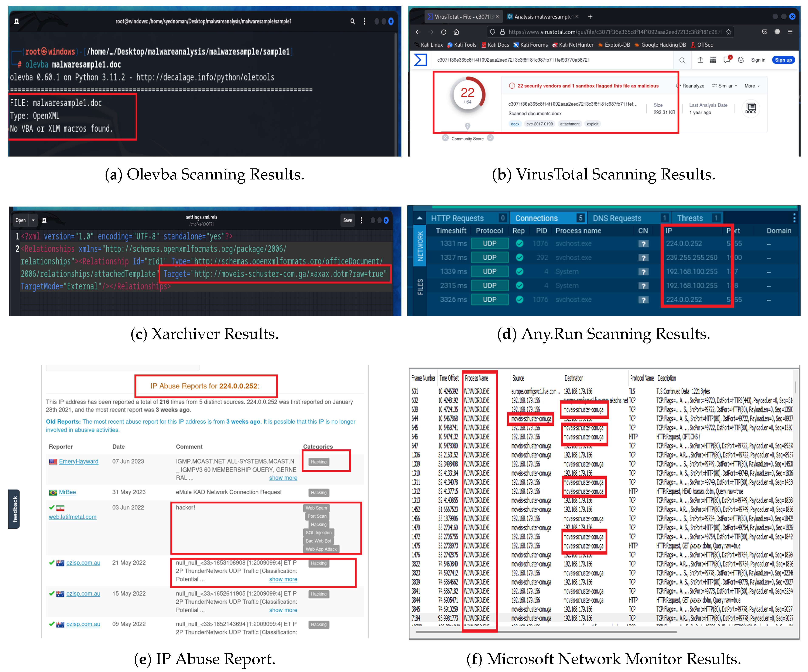Click the VirusTotal upload file icon
Image resolution: width=808 pixels, height=672 pixels.
tap(700, 60)
